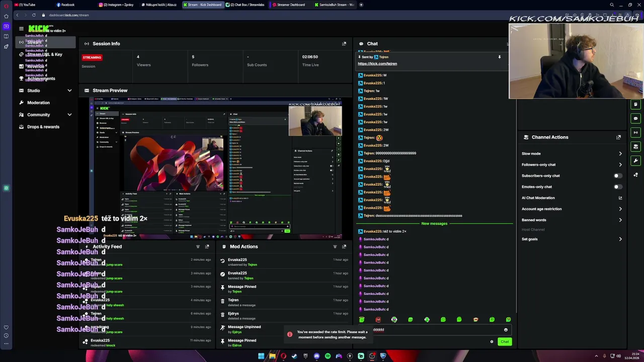Open chat settings gear icon
Screen dimensions: 644x362
492,342
